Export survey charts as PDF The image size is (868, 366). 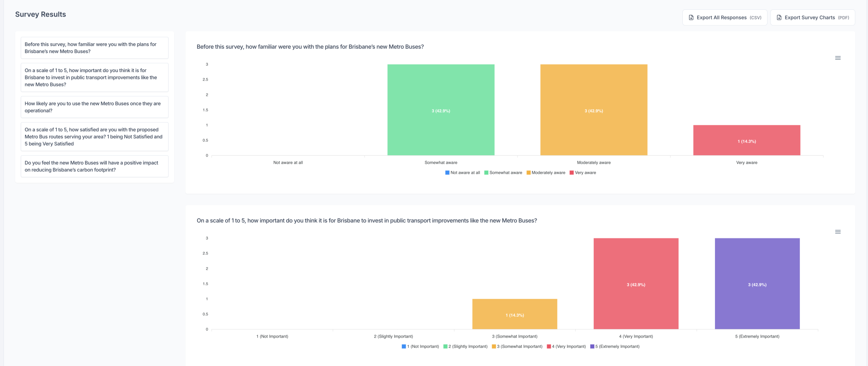[812, 18]
